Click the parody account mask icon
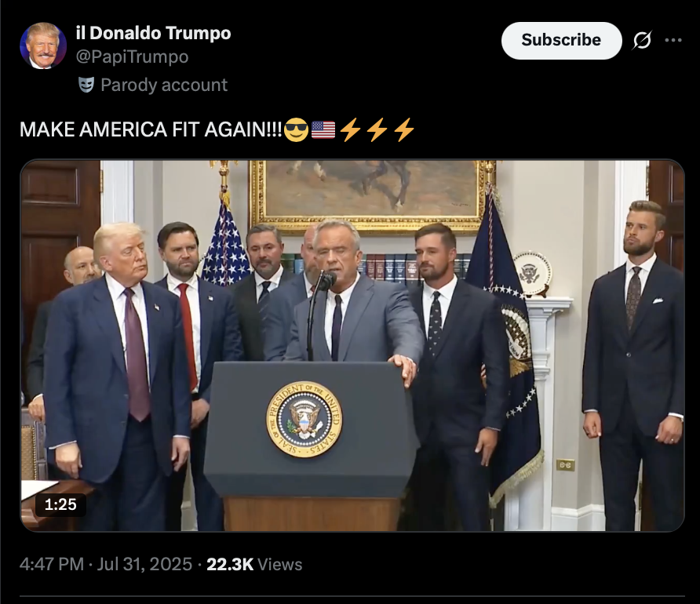 coord(86,85)
